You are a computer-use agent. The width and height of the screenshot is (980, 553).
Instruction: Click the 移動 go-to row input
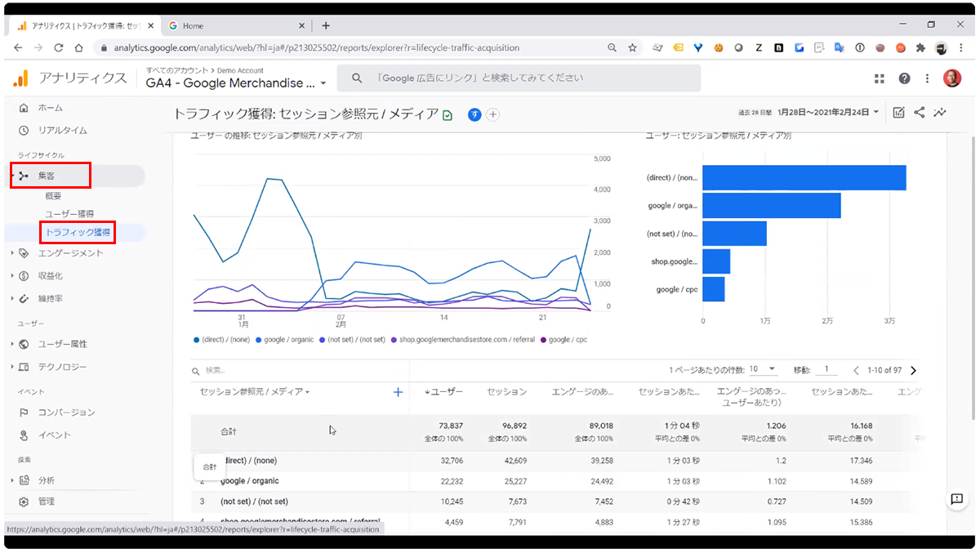[x=825, y=370]
